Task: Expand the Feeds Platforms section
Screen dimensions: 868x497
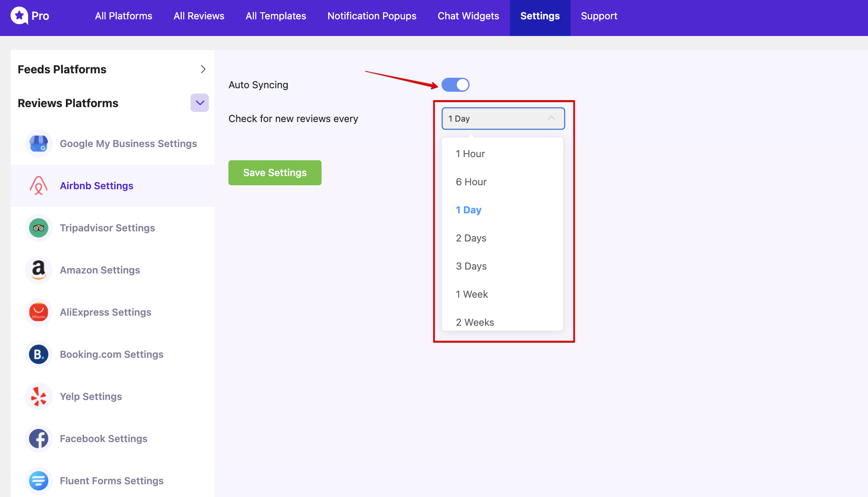Action: pos(203,70)
